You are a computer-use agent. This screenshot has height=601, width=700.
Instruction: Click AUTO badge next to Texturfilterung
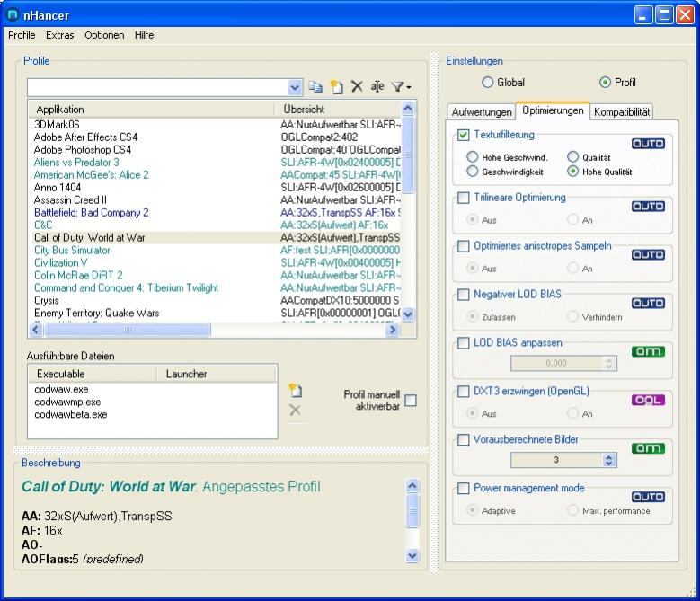(648, 143)
